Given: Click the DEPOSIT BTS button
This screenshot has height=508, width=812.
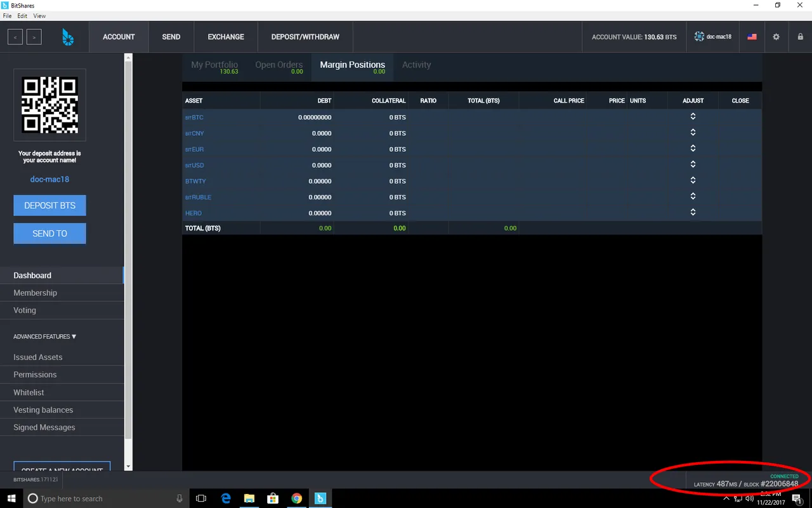Looking at the screenshot, I should point(49,206).
